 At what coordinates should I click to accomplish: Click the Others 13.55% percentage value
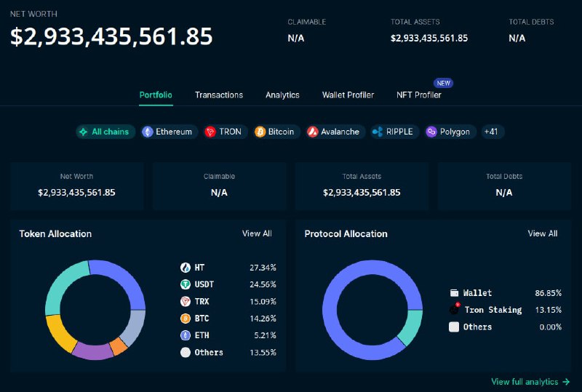(263, 353)
